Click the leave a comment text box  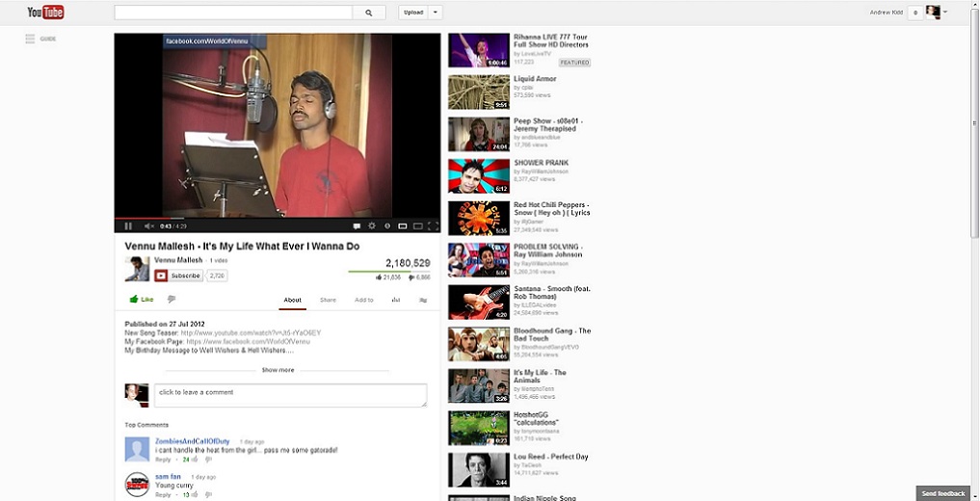(x=291, y=395)
